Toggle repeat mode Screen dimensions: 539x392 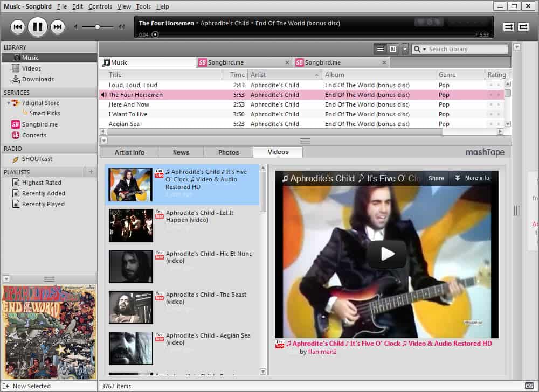523,27
